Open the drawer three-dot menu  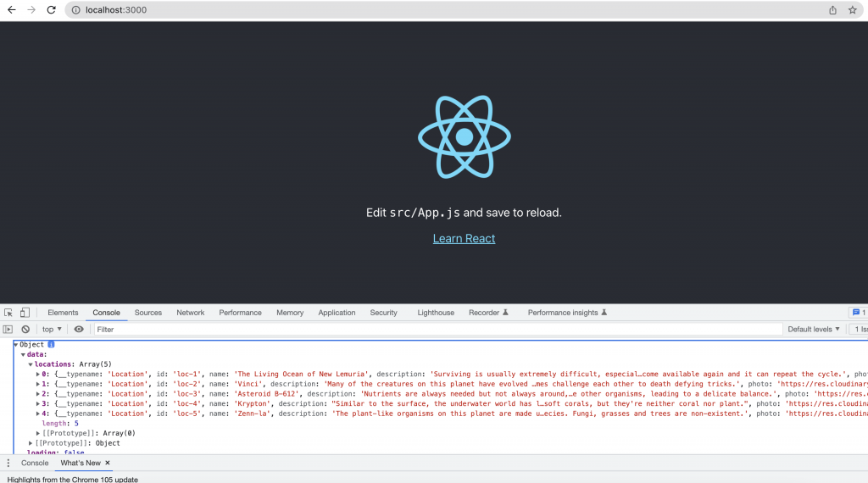(8, 463)
